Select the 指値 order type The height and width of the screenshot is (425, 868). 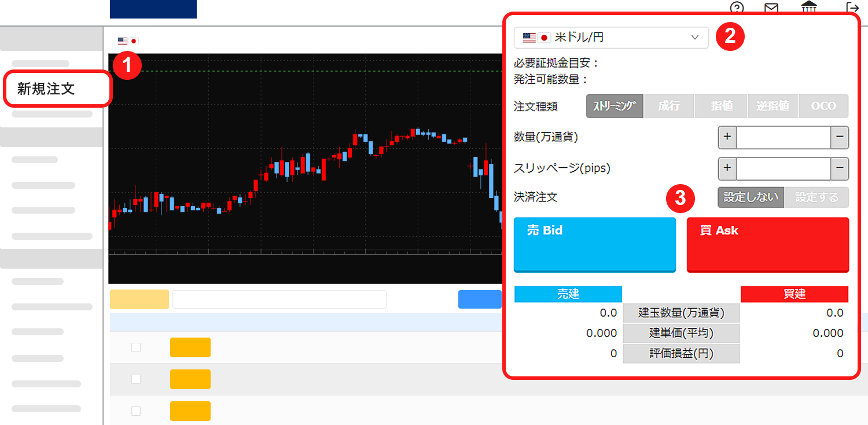click(x=721, y=106)
